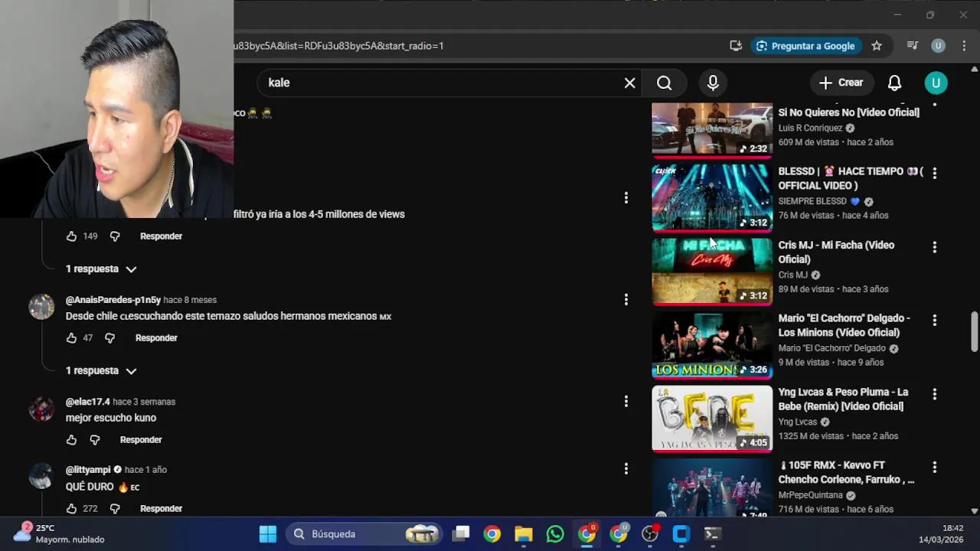Open menu for La Bebe Remix video
The height and width of the screenshot is (551, 980).
[x=934, y=394]
